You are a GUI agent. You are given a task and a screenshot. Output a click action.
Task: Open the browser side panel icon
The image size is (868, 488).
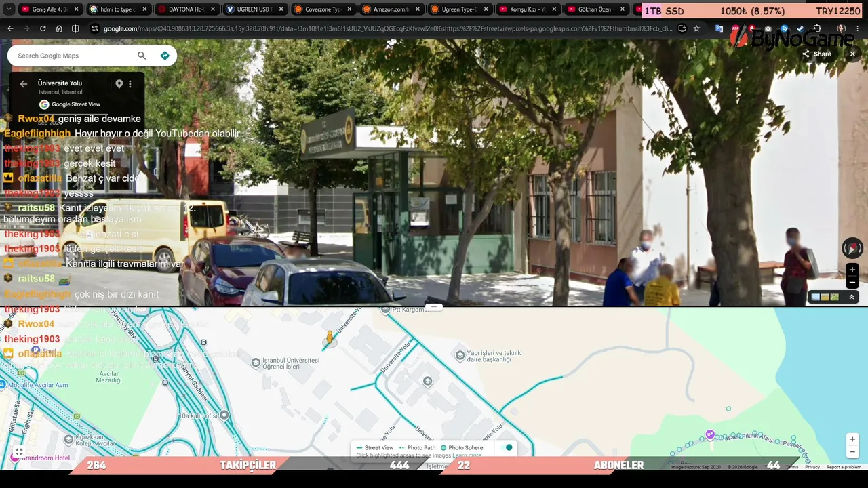[x=75, y=28]
